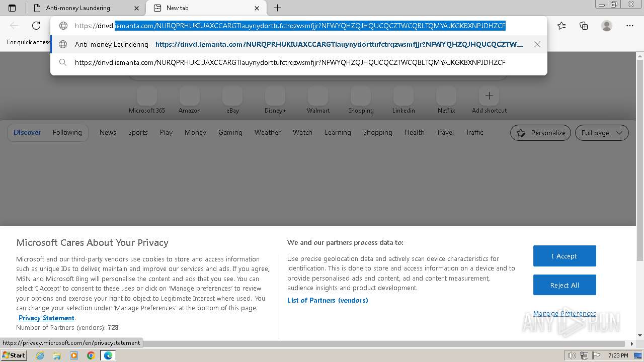Open the Watch category
Image resolution: width=644 pixels, height=362 pixels.
[x=302, y=132]
